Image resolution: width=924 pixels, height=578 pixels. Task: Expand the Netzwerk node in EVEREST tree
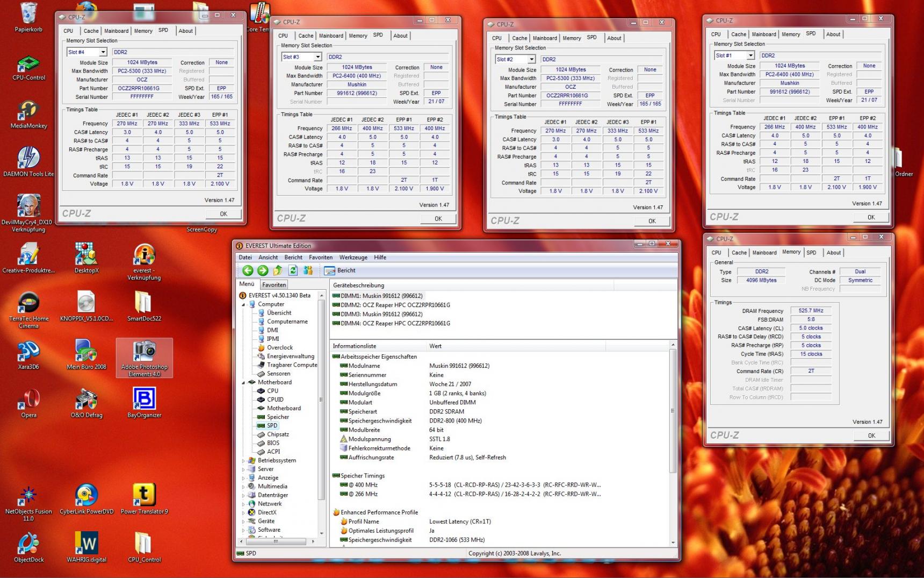tap(243, 504)
